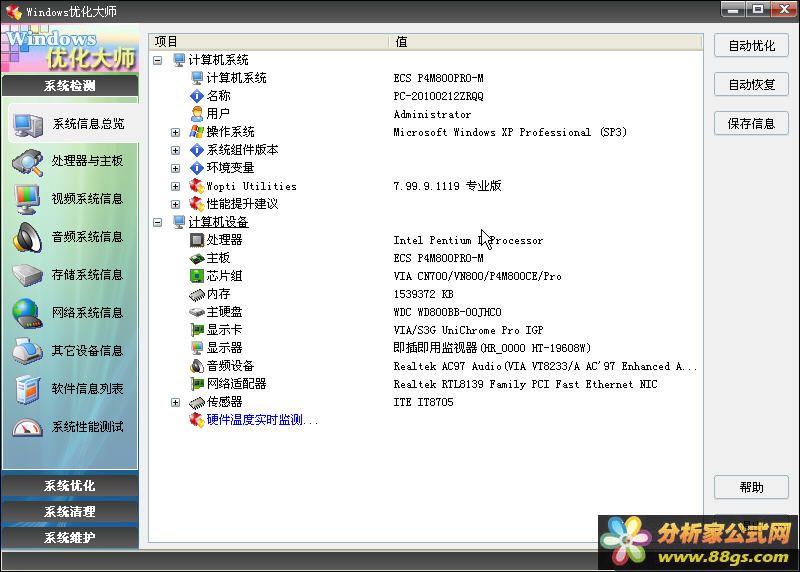Select the value Administrator

coord(432,114)
